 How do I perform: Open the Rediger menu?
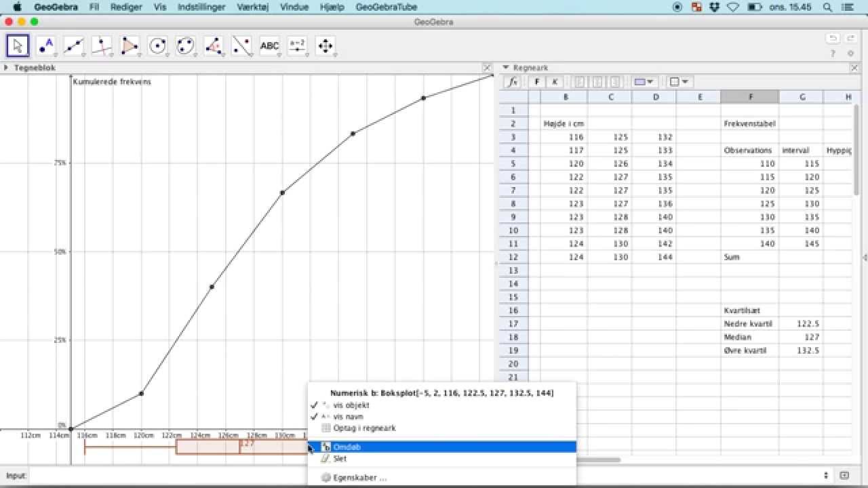pyautogui.click(x=127, y=7)
